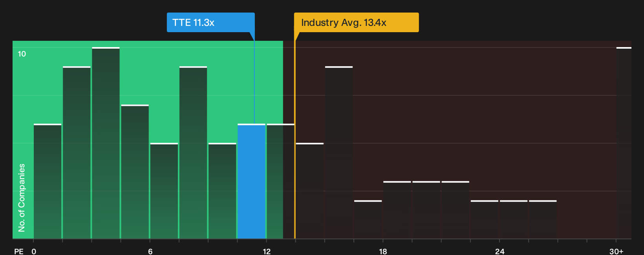Click the Industry Avg. 13.4x yellow label
644x255 pixels.
pyautogui.click(x=357, y=22)
